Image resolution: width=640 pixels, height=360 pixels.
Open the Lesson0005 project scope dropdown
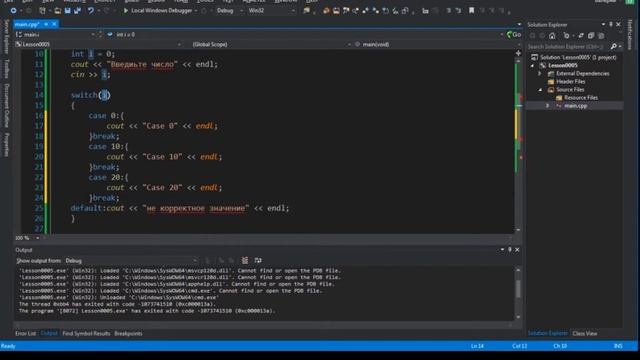tap(99, 44)
